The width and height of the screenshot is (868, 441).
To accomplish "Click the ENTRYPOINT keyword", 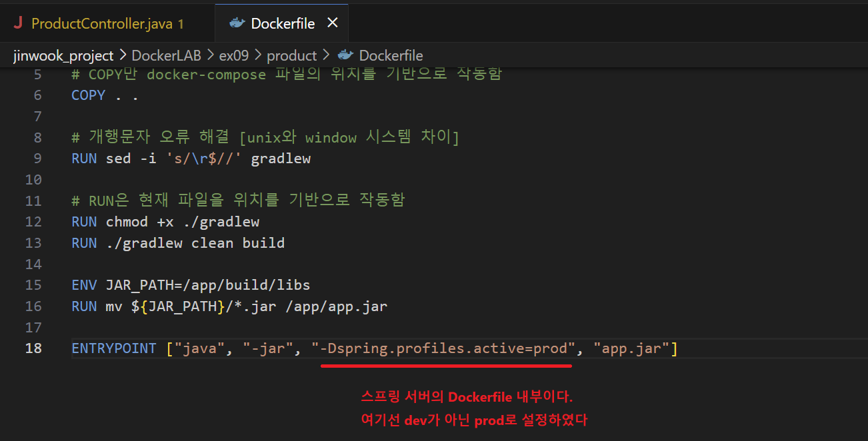I will 114,348.
